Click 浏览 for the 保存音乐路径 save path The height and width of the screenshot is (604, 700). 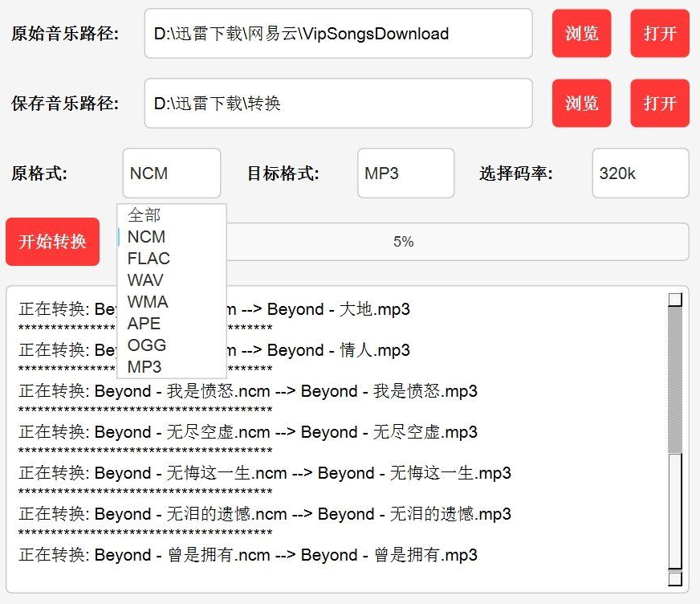point(581,103)
